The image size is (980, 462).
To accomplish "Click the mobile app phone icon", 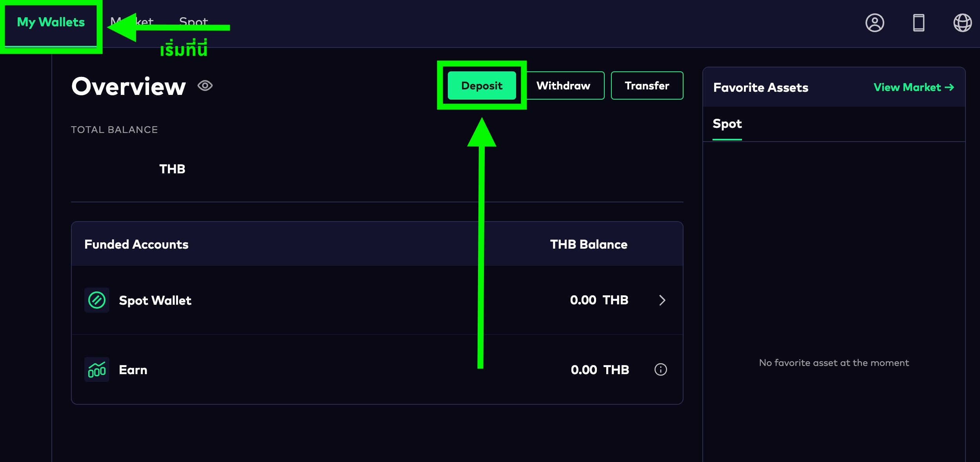I will click(x=918, y=23).
